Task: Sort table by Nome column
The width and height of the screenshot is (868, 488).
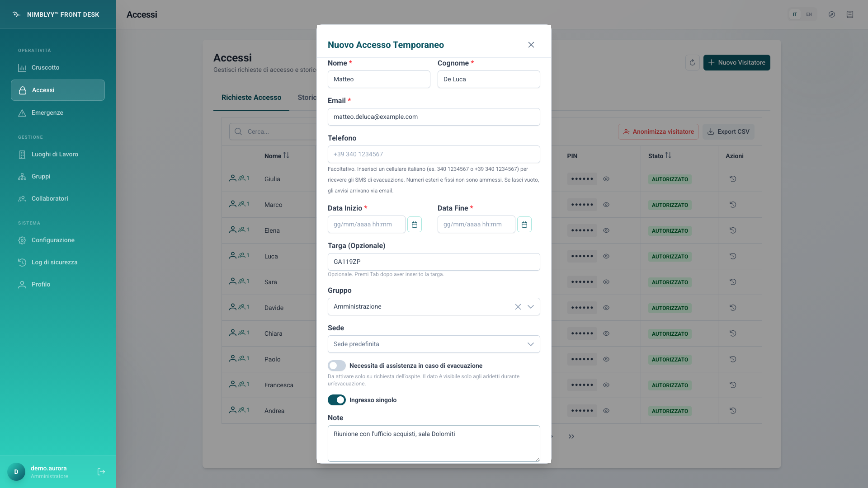Action: click(286, 155)
